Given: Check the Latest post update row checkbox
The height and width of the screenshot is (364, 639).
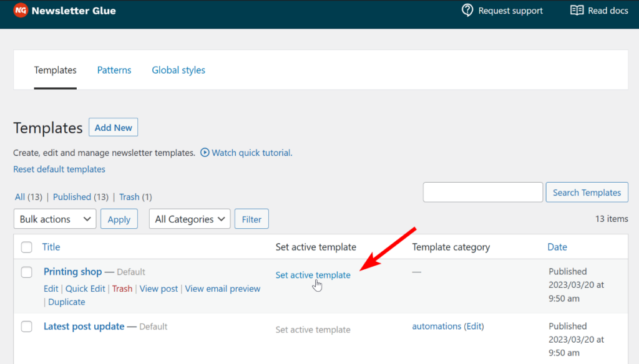Looking at the screenshot, I should tap(26, 327).
